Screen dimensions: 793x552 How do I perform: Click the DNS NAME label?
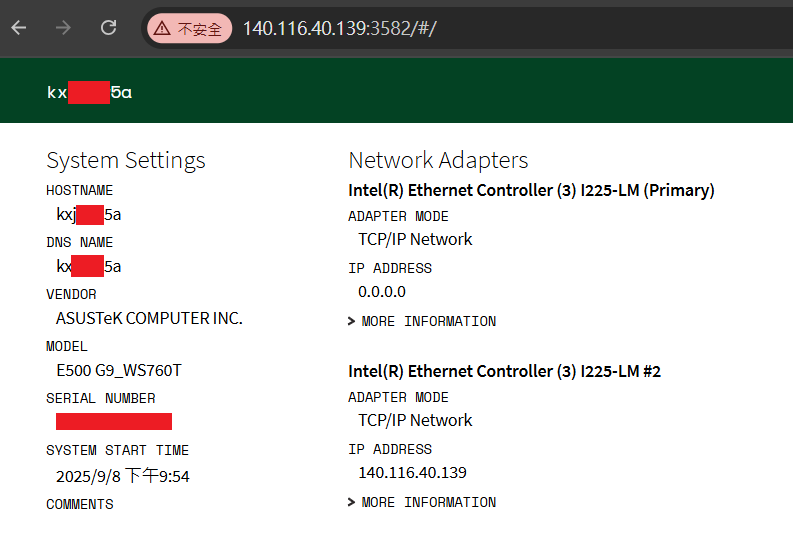click(79, 242)
